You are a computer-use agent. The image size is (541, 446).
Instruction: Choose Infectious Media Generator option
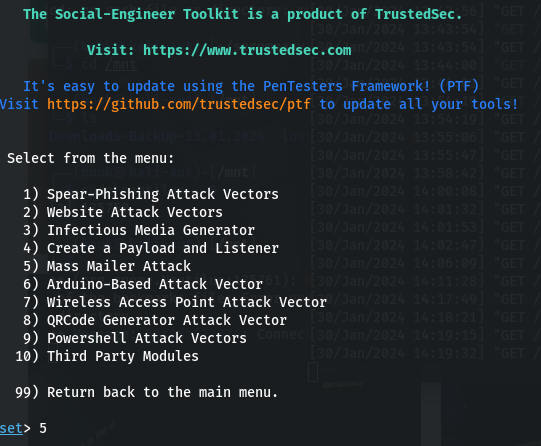(139, 230)
